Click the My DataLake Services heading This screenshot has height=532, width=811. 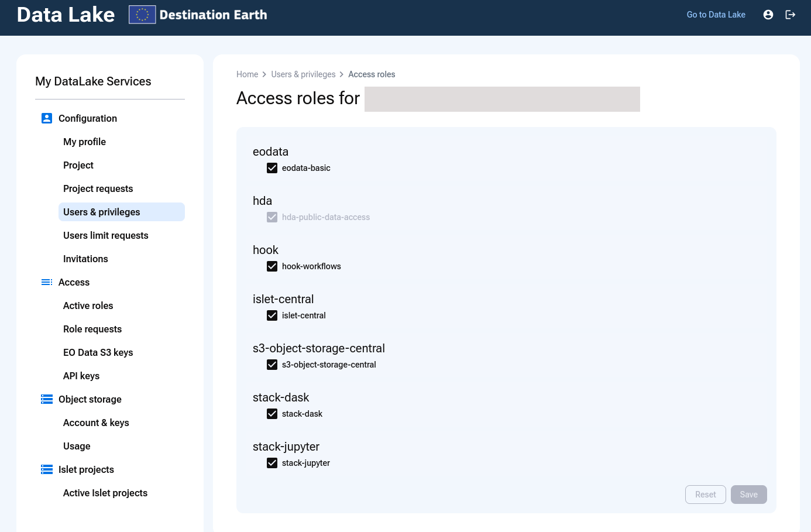click(93, 81)
